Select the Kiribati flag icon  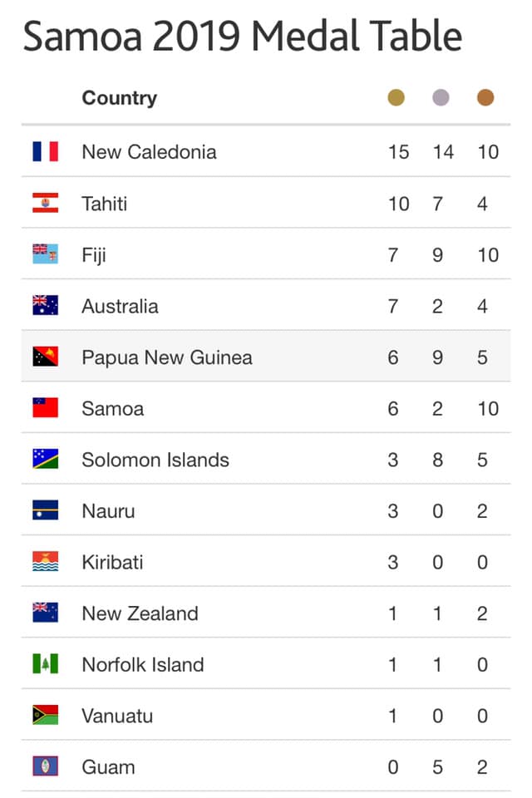(46, 562)
